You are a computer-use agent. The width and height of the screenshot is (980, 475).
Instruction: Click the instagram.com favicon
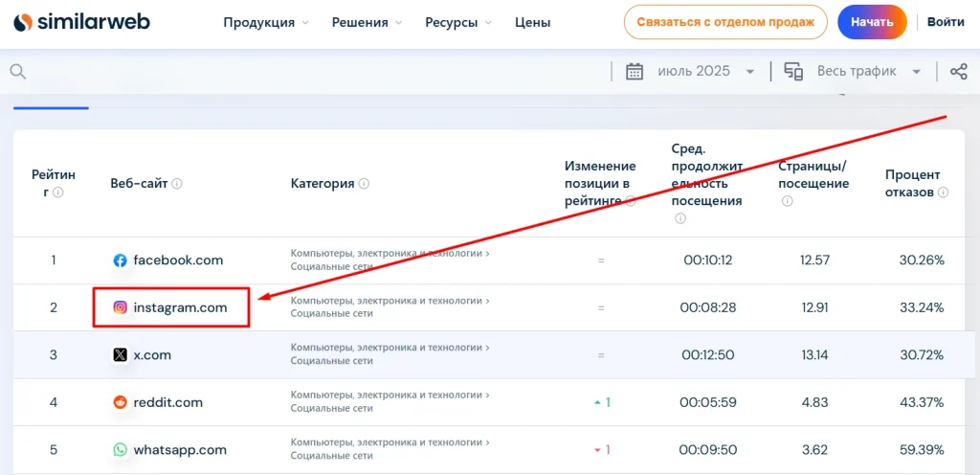coord(120,307)
